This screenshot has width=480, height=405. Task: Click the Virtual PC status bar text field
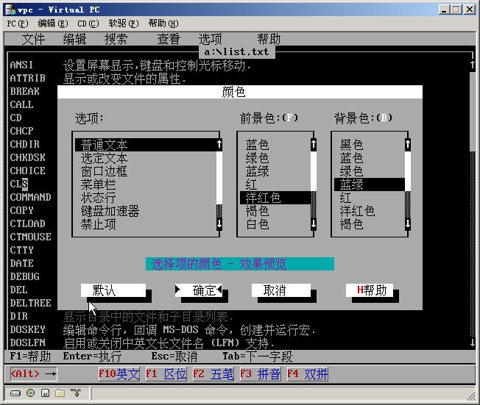(x=283, y=394)
